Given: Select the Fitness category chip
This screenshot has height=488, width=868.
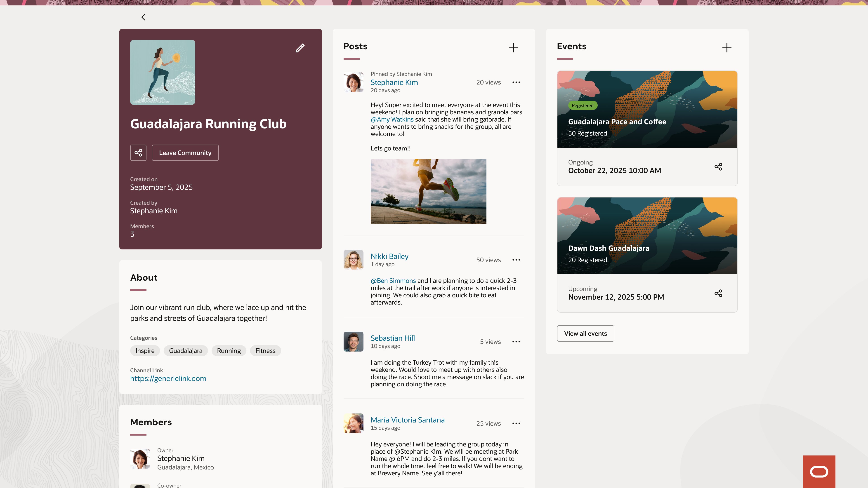Looking at the screenshot, I should [266, 351].
